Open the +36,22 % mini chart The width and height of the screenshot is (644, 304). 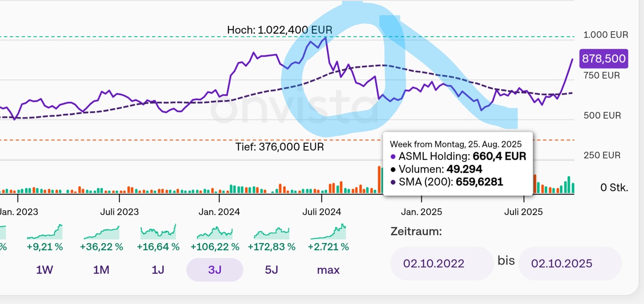point(102,233)
